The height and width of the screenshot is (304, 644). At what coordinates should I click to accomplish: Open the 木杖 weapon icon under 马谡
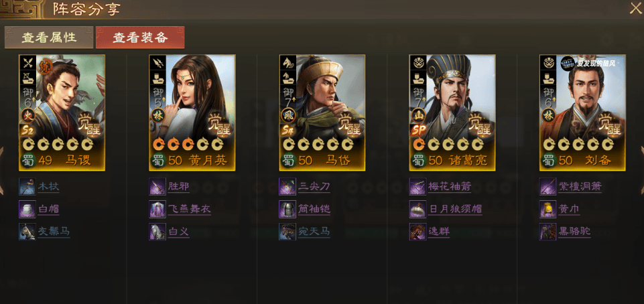click(x=27, y=187)
